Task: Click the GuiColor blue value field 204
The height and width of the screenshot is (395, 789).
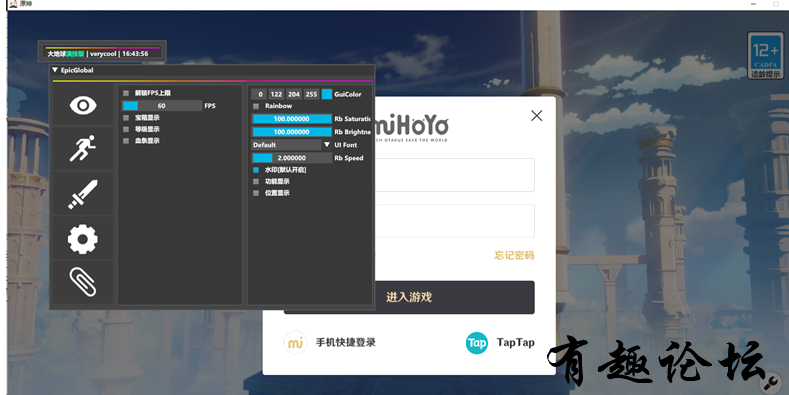Action: [294, 94]
